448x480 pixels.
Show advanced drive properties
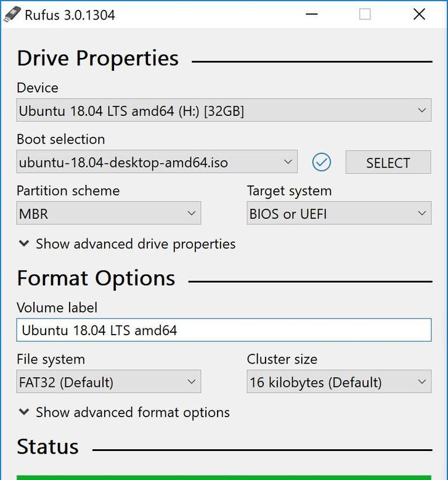pyautogui.click(x=136, y=244)
